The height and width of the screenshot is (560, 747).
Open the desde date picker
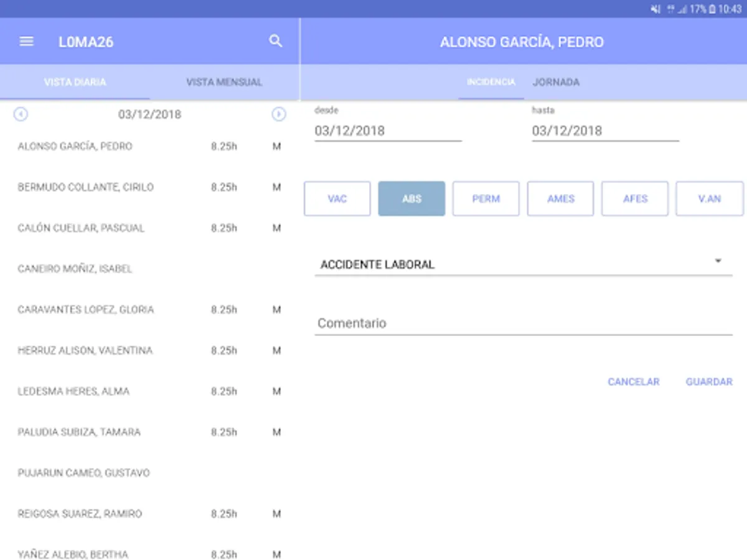click(388, 131)
